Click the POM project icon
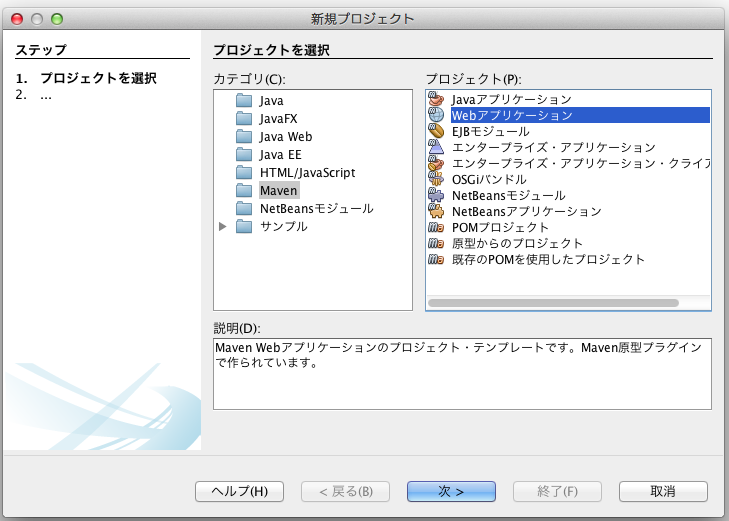This screenshot has height=521, width=729. [435, 227]
